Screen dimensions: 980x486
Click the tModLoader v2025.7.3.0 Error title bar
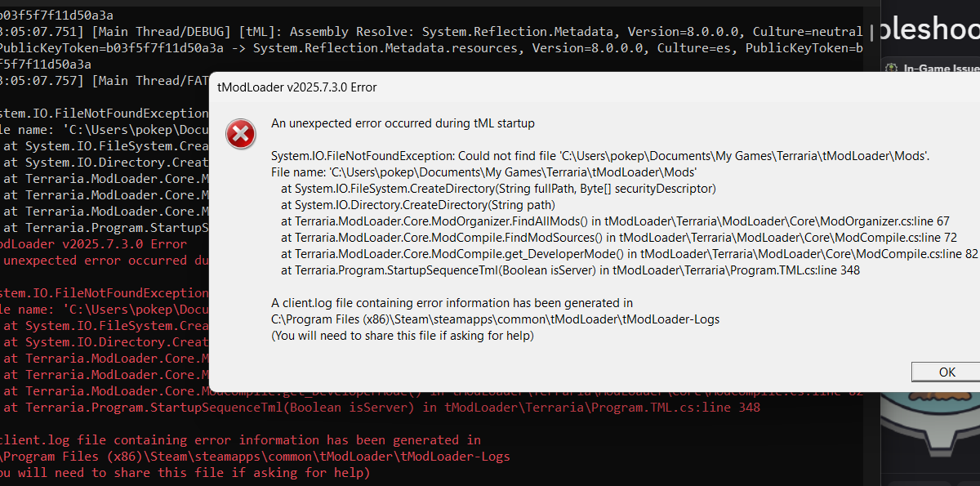click(297, 87)
